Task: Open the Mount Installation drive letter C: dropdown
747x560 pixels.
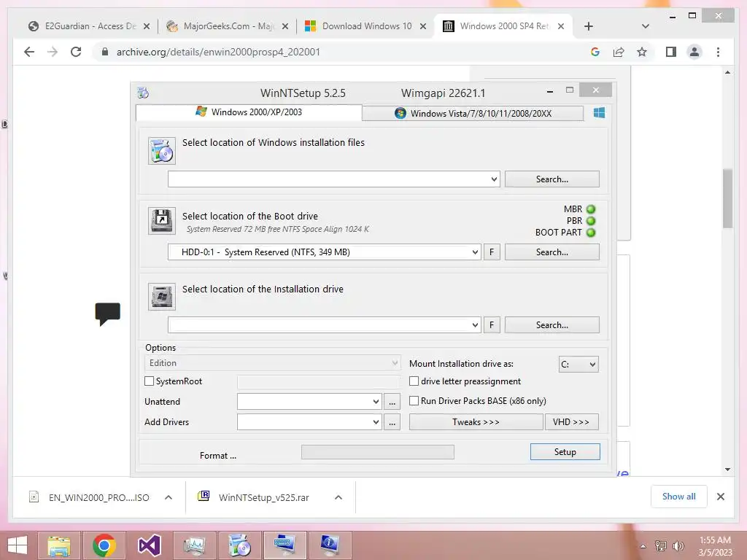Action: 578,365
